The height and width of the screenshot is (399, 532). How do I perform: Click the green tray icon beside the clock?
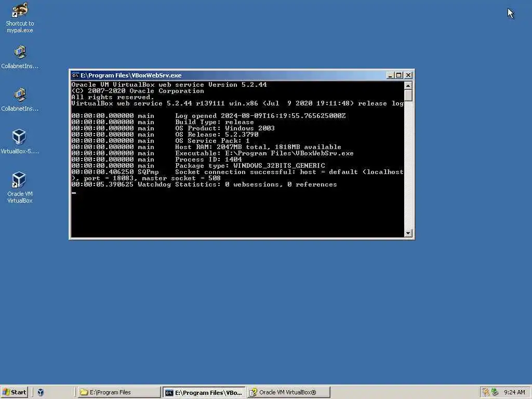click(x=495, y=392)
